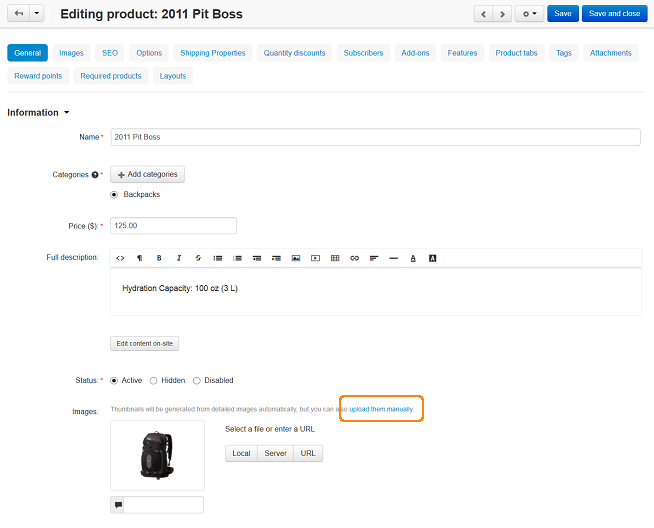Go to previous product arrow

[x=483, y=14]
